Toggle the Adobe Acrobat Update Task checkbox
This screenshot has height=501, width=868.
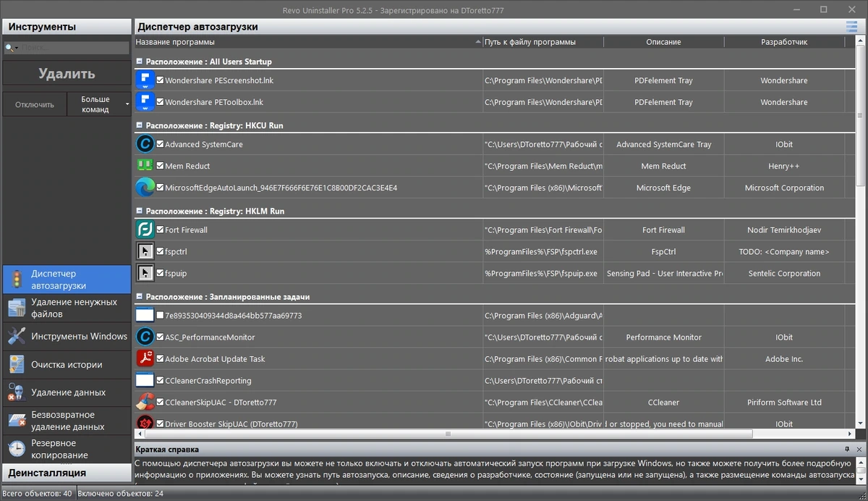click(x=161, y=358)
